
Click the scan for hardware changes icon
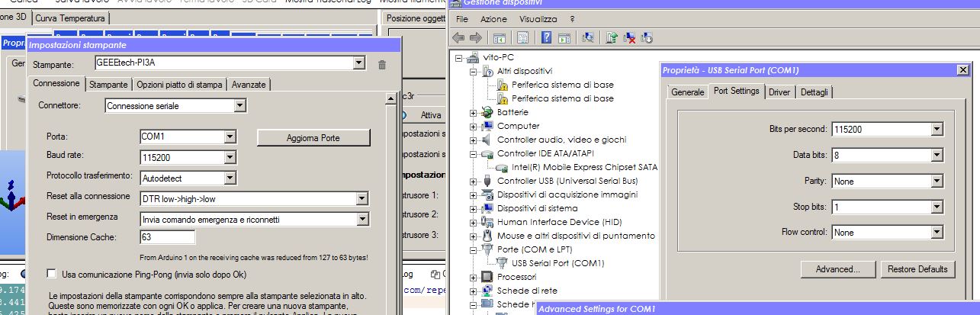[588, 37]
